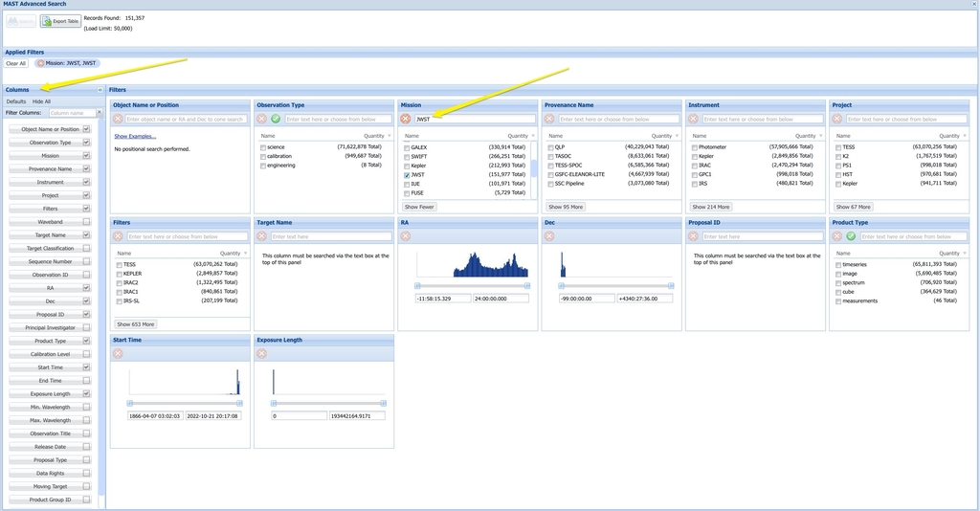This screenshot has height=511, width=980.
Task: Check the calibration observation type checkbox
Action: (263, 156)
